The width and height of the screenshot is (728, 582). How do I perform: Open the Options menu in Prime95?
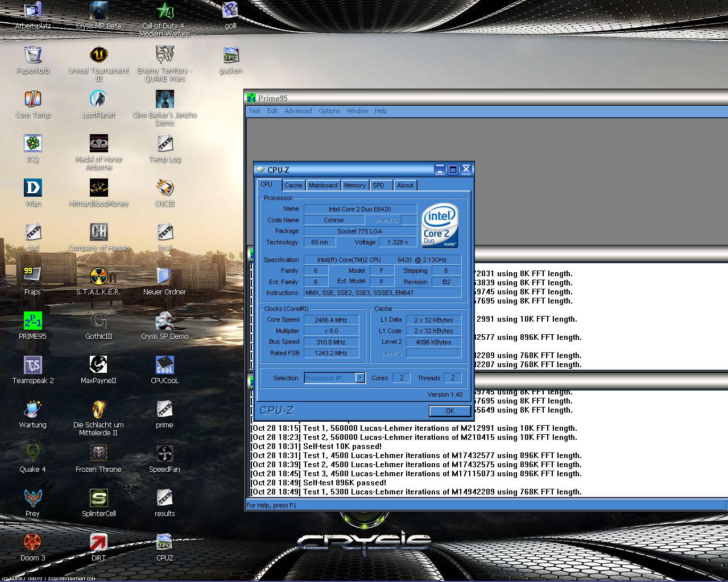[x=329, y=111]
